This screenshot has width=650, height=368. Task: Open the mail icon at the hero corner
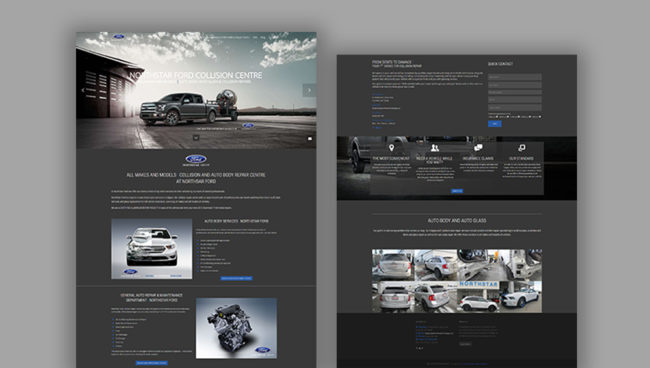(310, 138)
